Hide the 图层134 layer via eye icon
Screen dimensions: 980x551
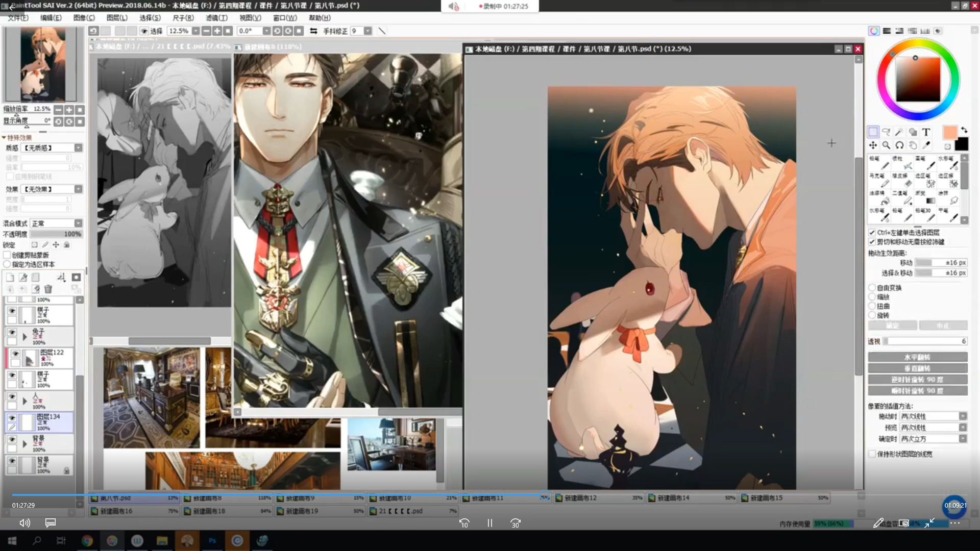point(12,418)
